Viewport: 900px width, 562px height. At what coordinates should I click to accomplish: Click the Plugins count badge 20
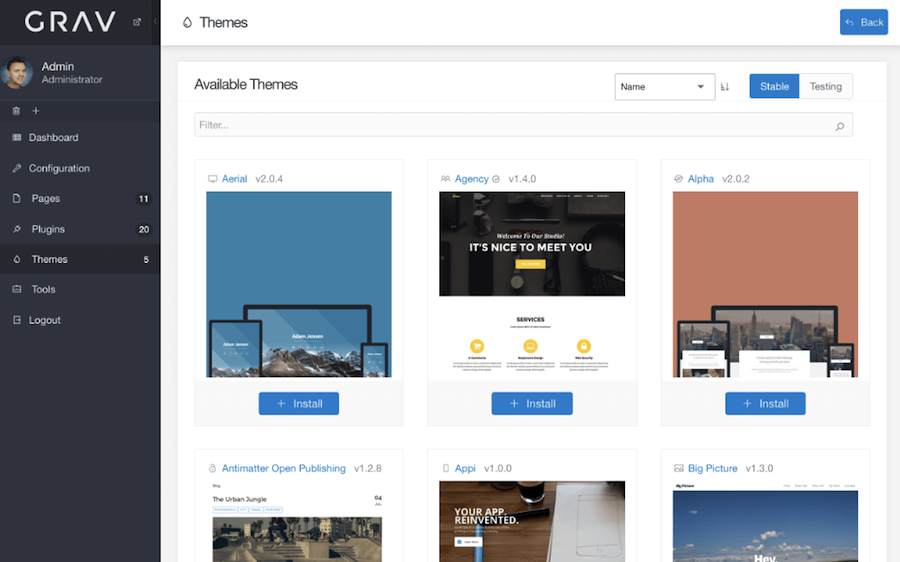tap(143, 229)
